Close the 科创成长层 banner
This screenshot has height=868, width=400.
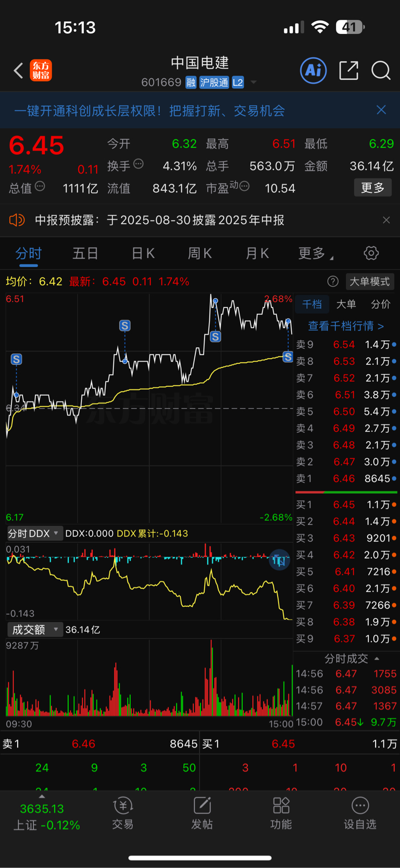(381, 110)
